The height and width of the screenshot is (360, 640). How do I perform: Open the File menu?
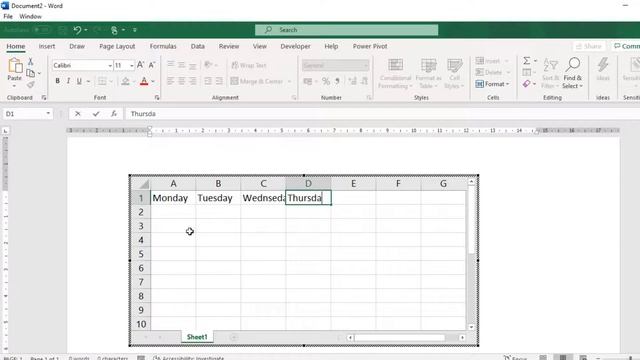(x=8, y=16)
